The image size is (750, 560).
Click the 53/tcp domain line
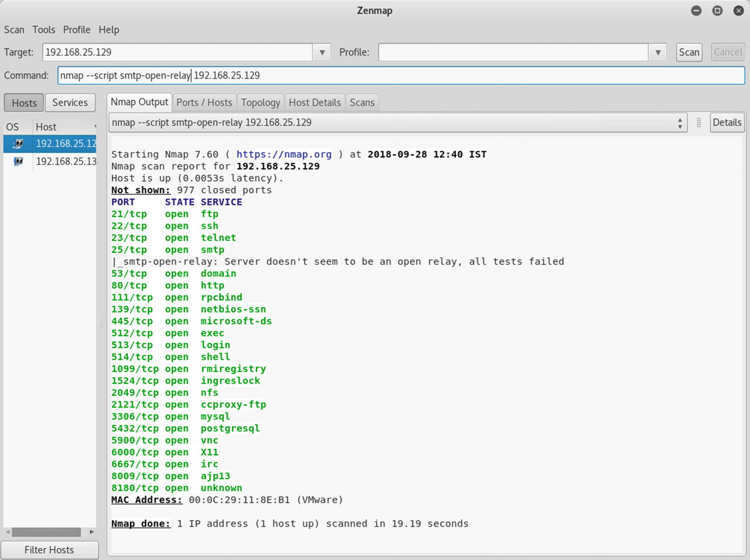coord(174,273)
